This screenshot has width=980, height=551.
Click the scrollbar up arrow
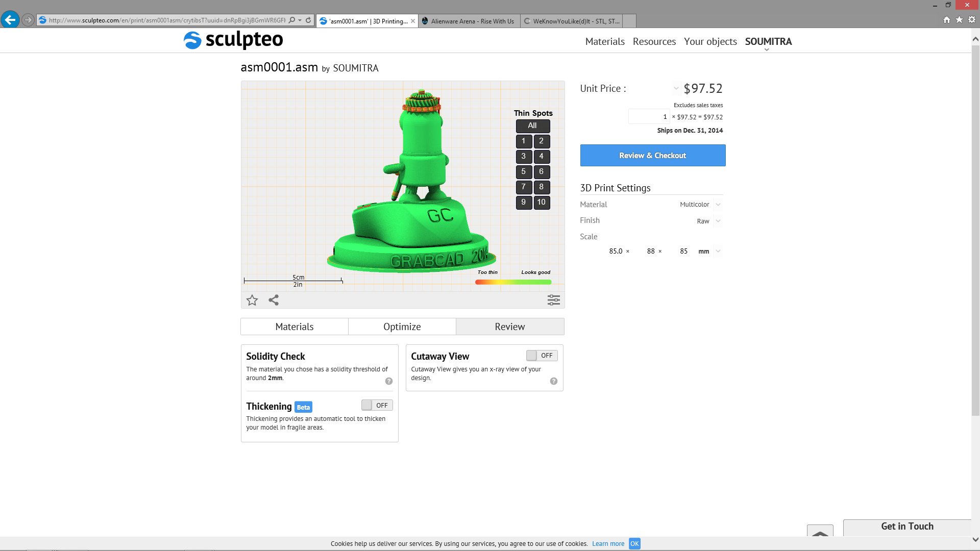[975, 39]
